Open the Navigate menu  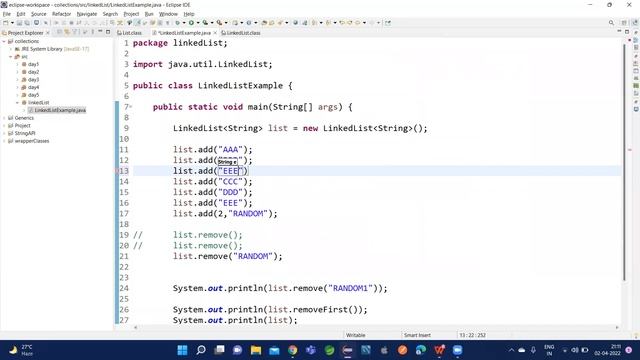click(x=87, y=14)
